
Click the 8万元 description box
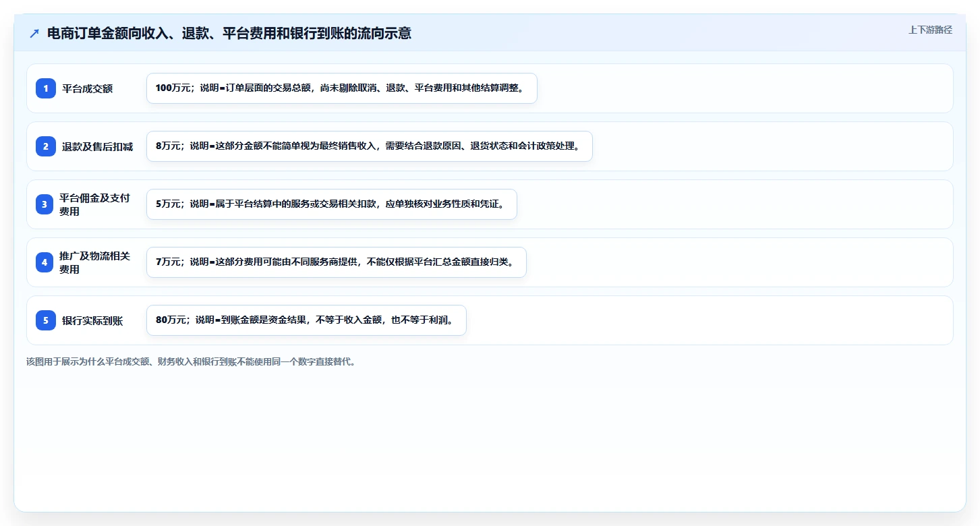[x=370, y=146]
